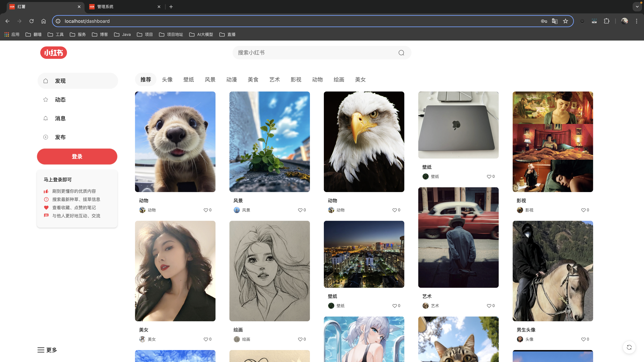The image size is (644, 362).
Task: Open the 影视 movie collage image
Action: (x=553, y=142)
